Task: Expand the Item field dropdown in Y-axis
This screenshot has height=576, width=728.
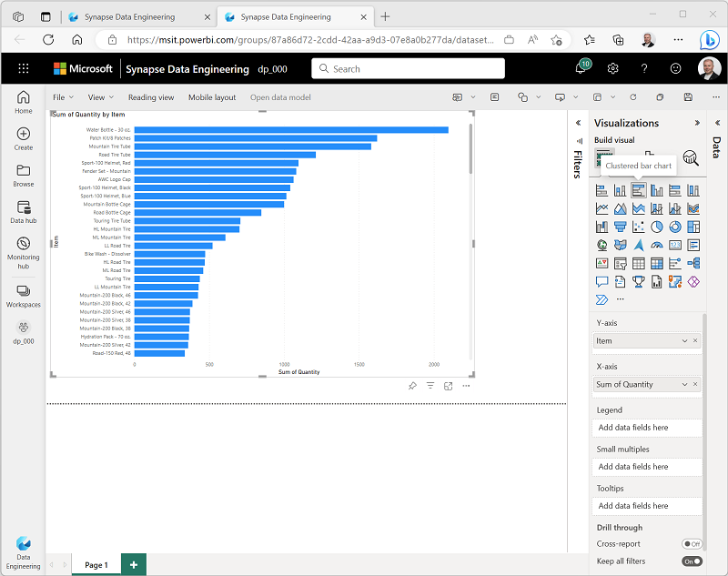Action: tap(684, 340)
